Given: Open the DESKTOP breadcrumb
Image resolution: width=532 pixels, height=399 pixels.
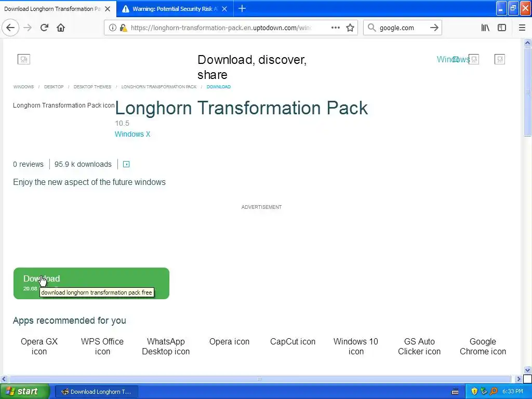Looking at the screenshot, I should pyautogui.click(x=54, y=87).
